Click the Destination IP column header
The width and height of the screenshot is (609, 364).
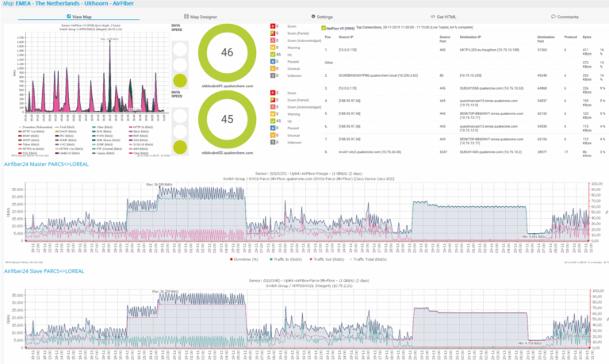[470, 37]
